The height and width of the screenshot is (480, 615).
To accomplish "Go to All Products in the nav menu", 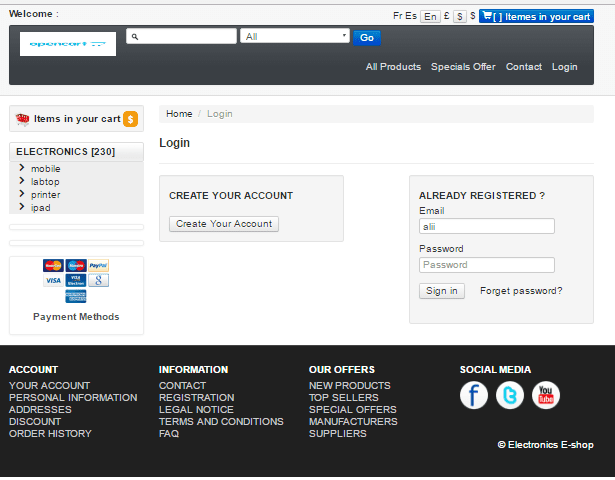I will (x=393, y=67).
